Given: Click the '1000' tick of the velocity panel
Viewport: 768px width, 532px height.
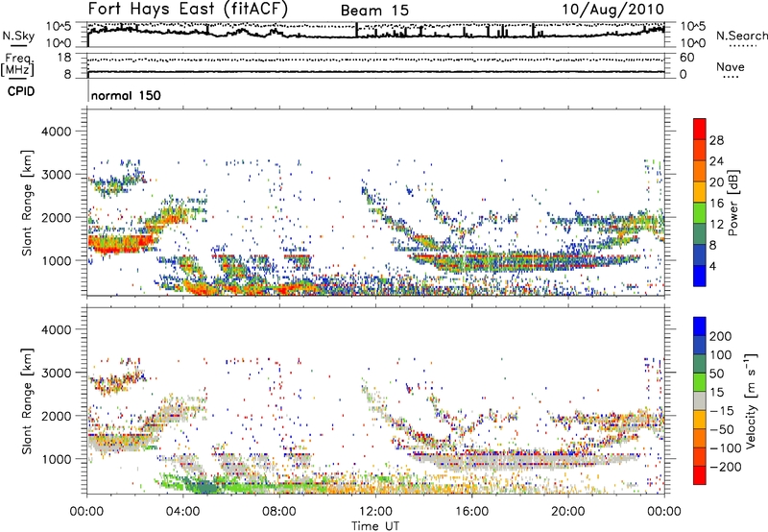Looking at the screenshot, I should click(56, 460).
